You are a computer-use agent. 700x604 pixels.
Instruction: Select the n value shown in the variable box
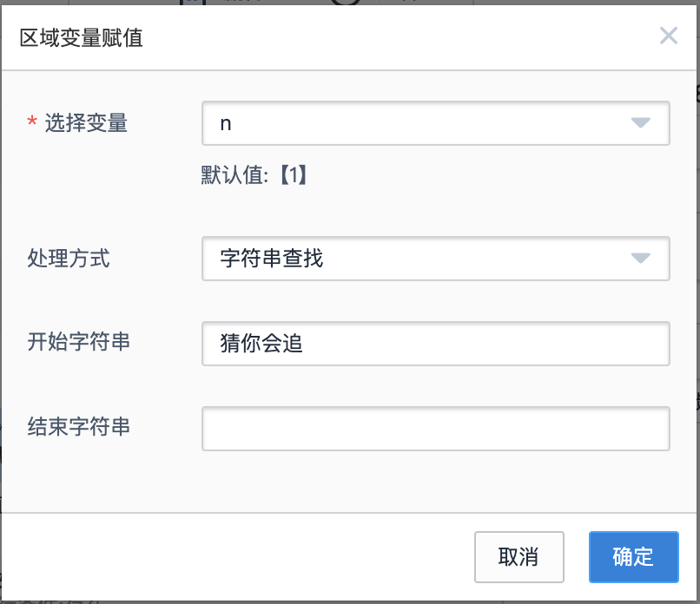tap(226, 124)
